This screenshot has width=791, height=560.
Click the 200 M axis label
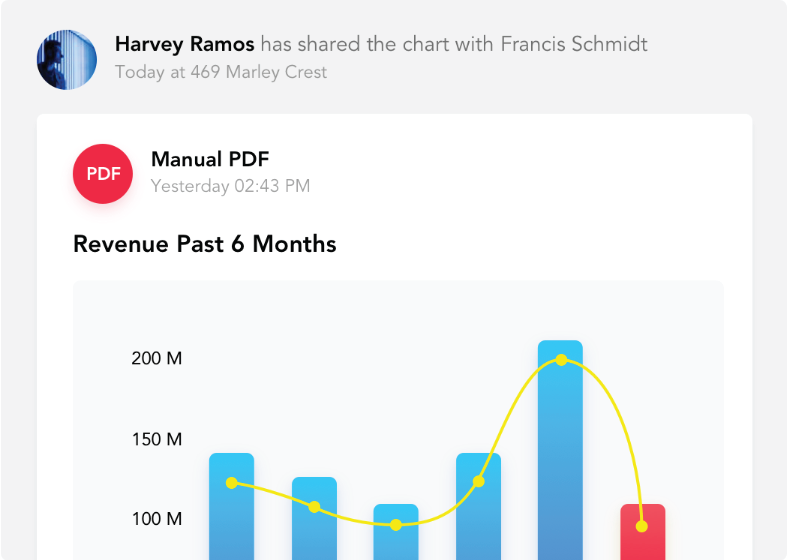click(157, 358)
